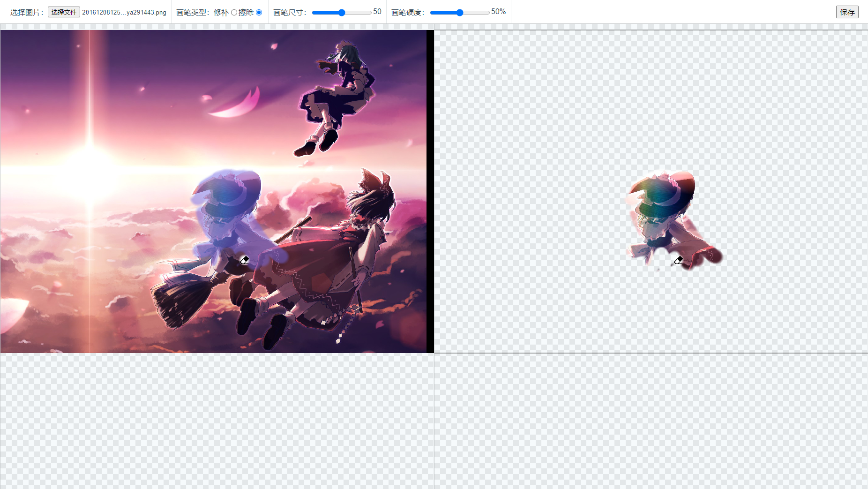The image size is (868, 489).
Task: Click the extracted witch cutout in the preview
Action: (x=673, y=220)
